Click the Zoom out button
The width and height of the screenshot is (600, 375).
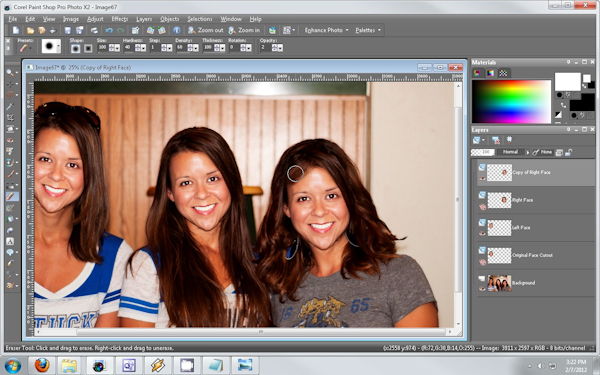[x=205, y=30]
